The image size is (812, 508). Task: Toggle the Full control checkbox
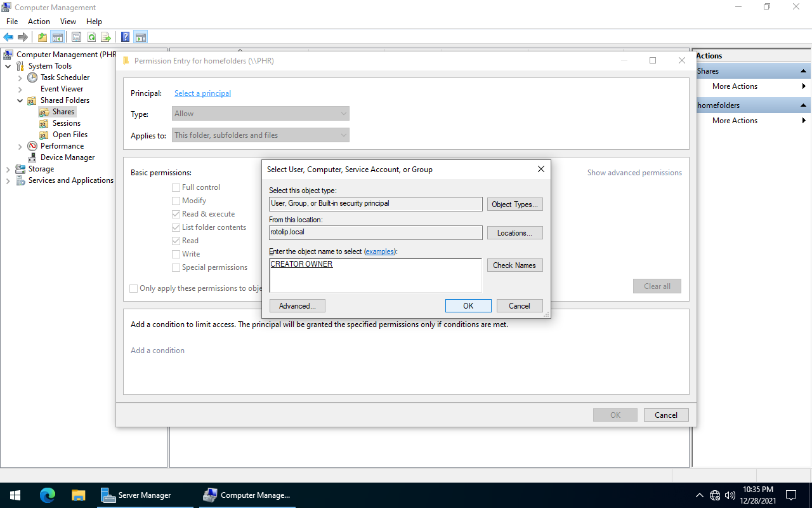pyautogui.click(x=176, y=187)
